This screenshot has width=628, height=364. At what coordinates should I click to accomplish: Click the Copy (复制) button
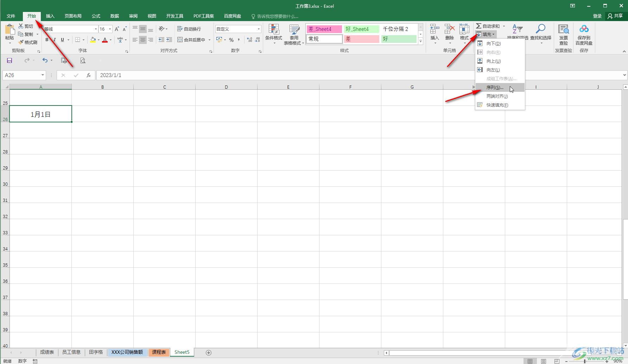click(26, 34)
